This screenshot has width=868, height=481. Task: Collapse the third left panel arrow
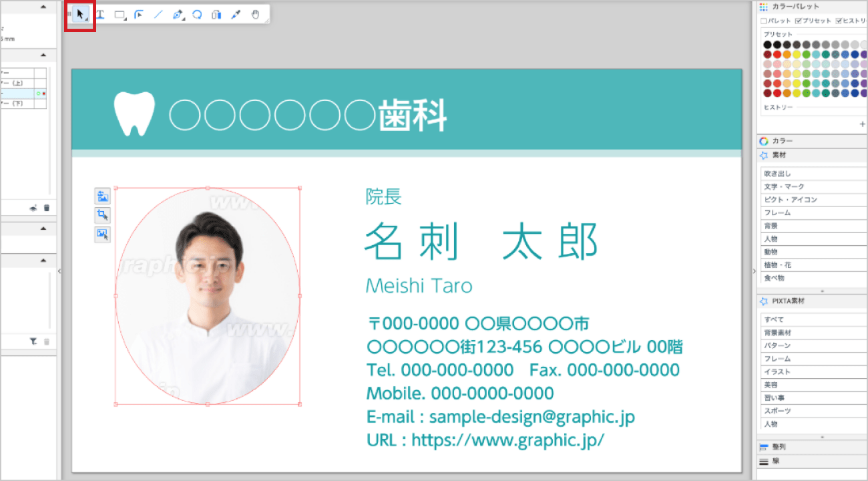43,228
